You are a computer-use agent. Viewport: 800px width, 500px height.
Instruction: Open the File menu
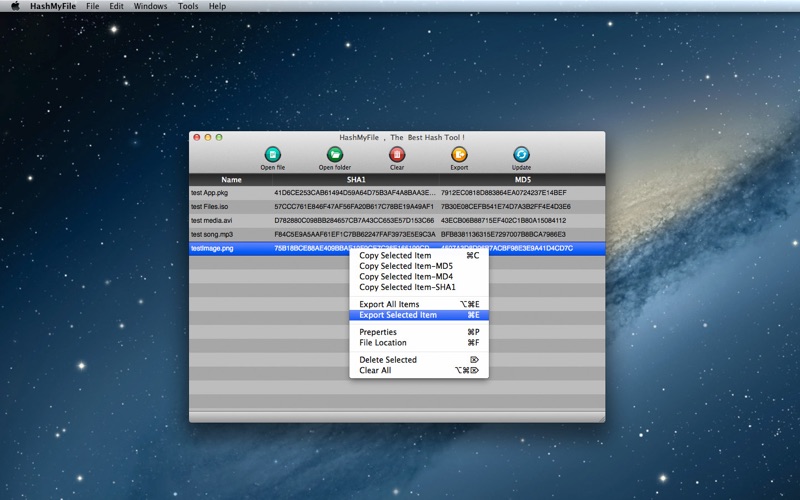tap(92, 6)
